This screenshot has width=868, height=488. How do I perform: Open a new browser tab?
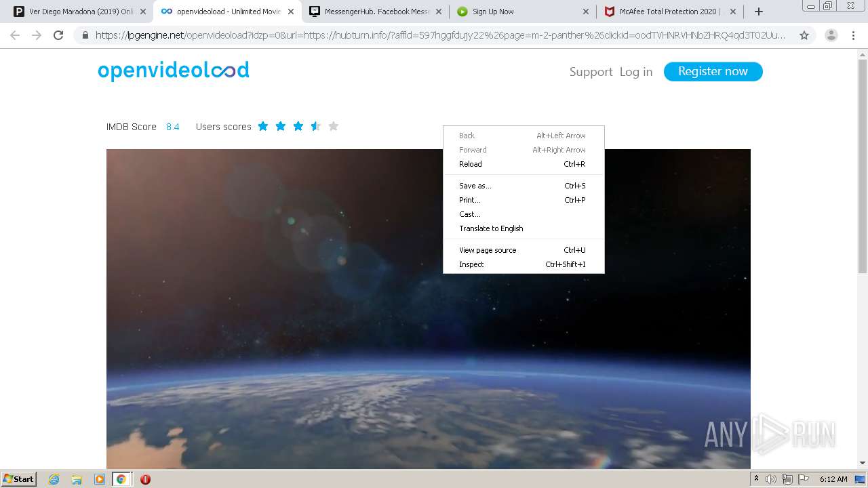(x=759, y=12)
